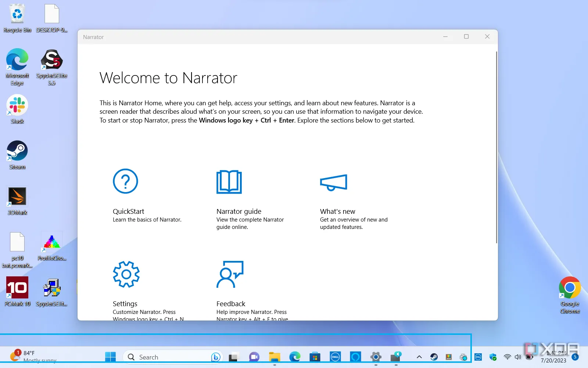The width and height of the screenshot is (588, 368).
Task: Click the taskbar Search field
Action: pyautogui.click(x=169, y=357)
